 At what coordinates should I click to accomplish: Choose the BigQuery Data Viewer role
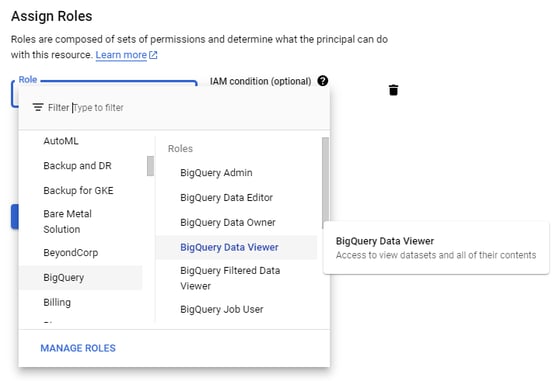point(237,247)
